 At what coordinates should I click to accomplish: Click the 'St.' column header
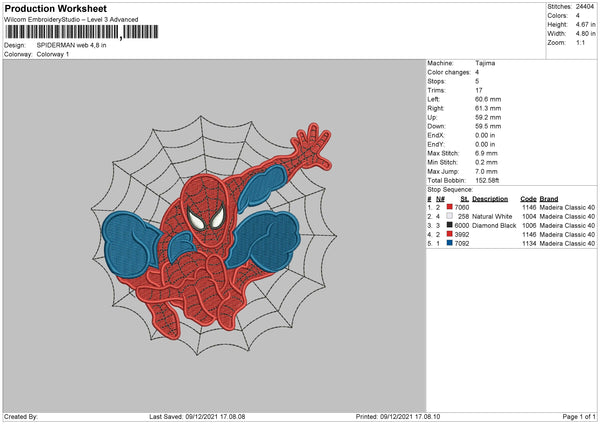[465, 199]
